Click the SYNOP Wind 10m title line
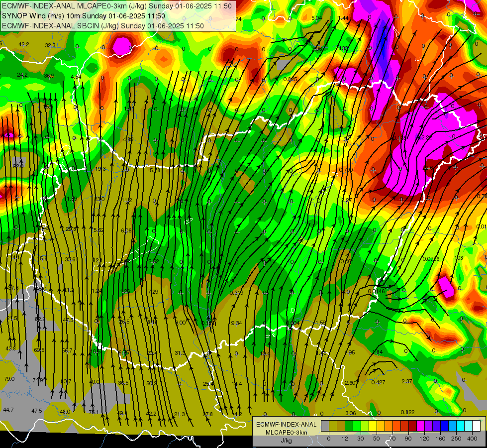 click(x=84, y=16)
